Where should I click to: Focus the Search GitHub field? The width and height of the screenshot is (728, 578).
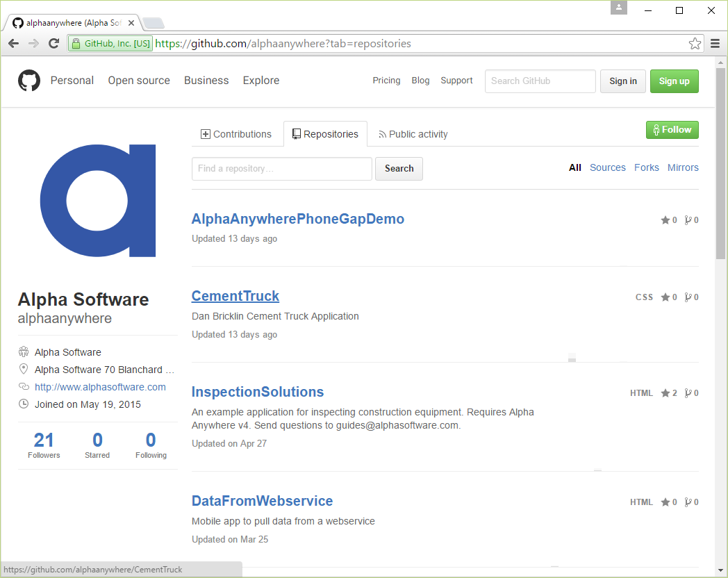[x=540, y=81]
